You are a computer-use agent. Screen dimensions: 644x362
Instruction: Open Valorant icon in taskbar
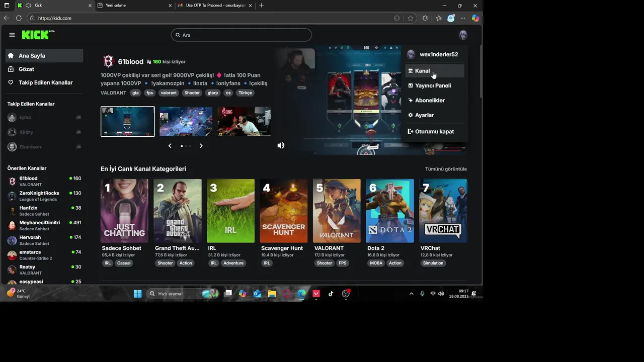click(x=316, y=294)
